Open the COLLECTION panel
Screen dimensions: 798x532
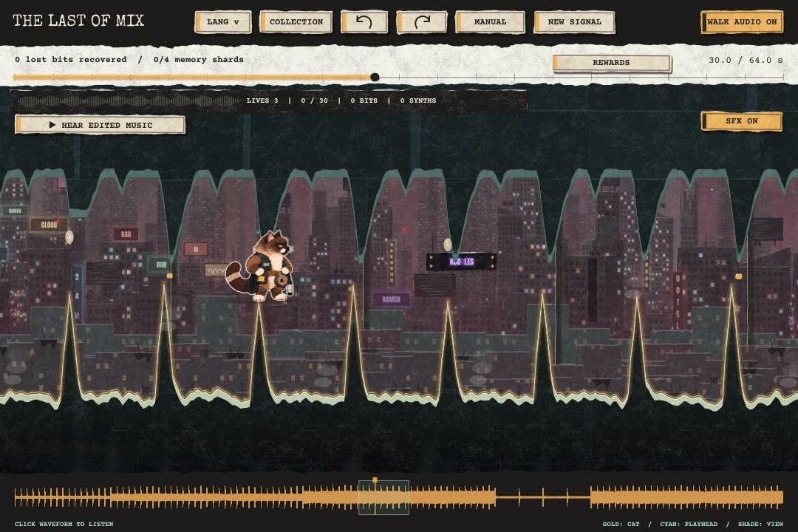pyautogui.click(x=296, y=22)
